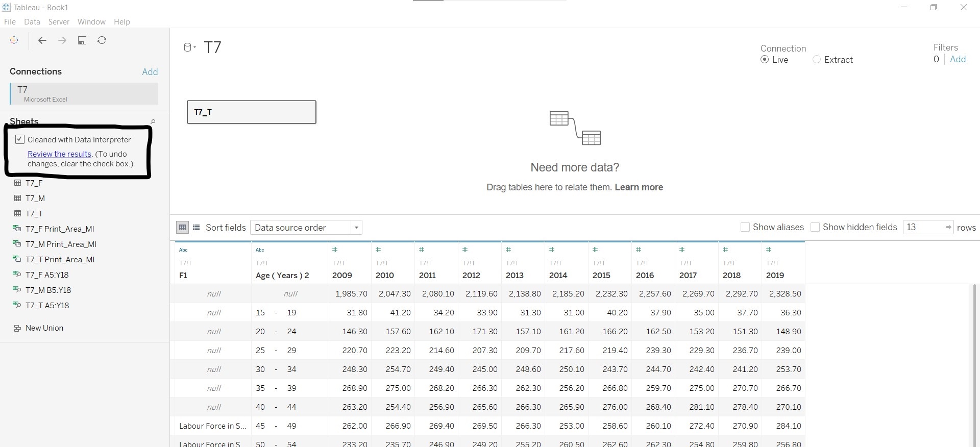Select the T7_F sheet

34,183
